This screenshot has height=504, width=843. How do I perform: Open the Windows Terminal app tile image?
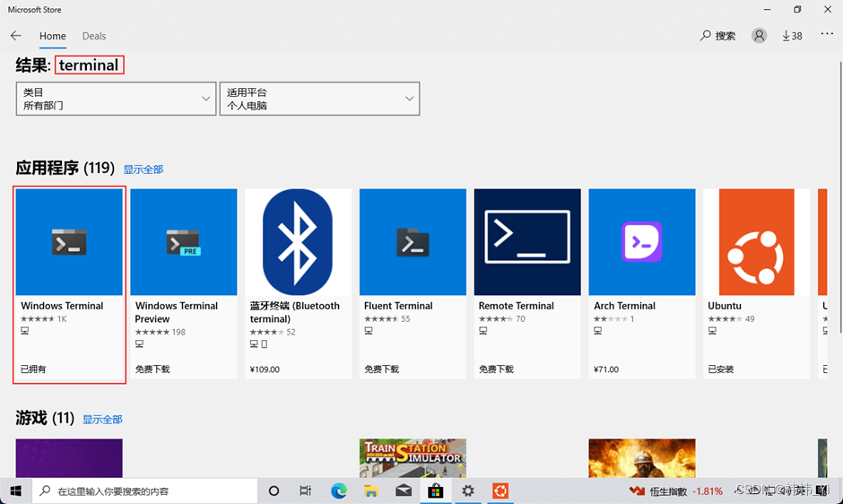[69, 241]
